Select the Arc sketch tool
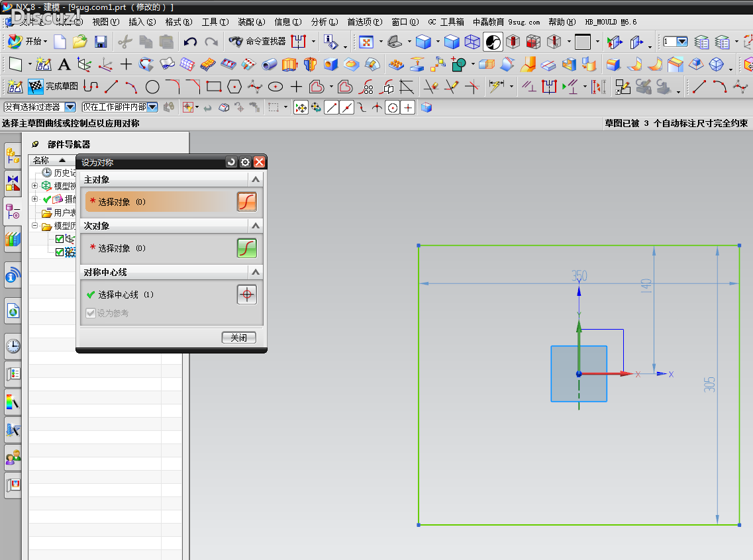This screenshot has height=560, width=753. 131,87
